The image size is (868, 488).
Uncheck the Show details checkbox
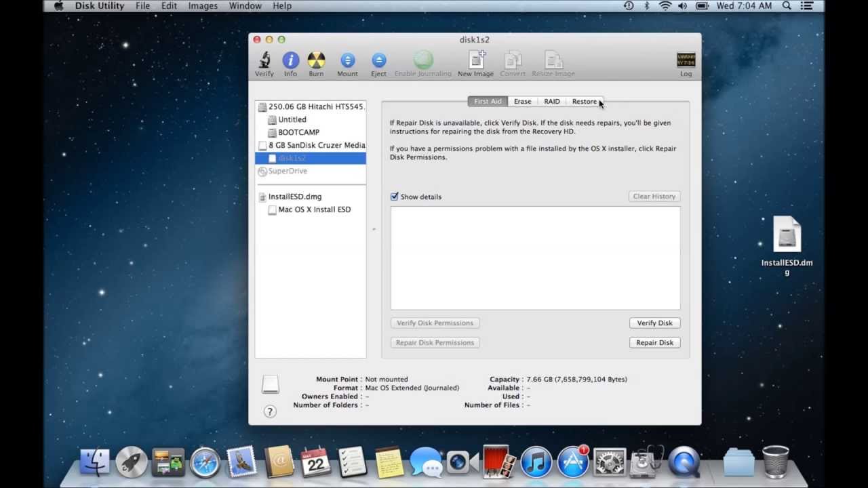pos(395,197)
